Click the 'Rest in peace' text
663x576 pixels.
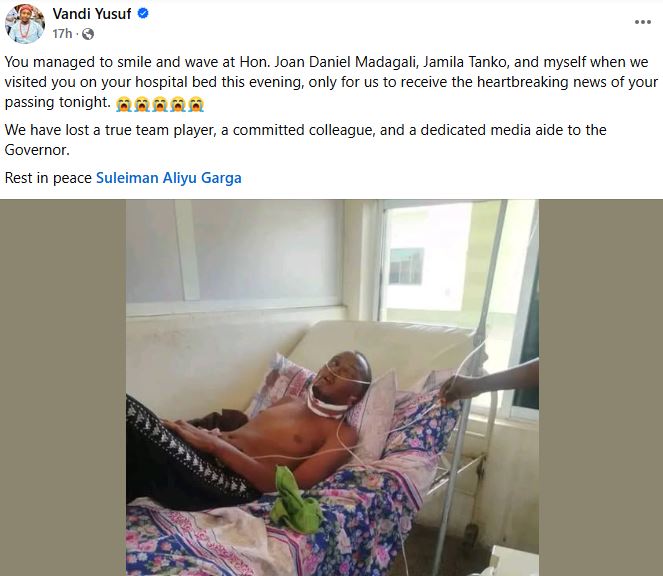click(48, 178)
